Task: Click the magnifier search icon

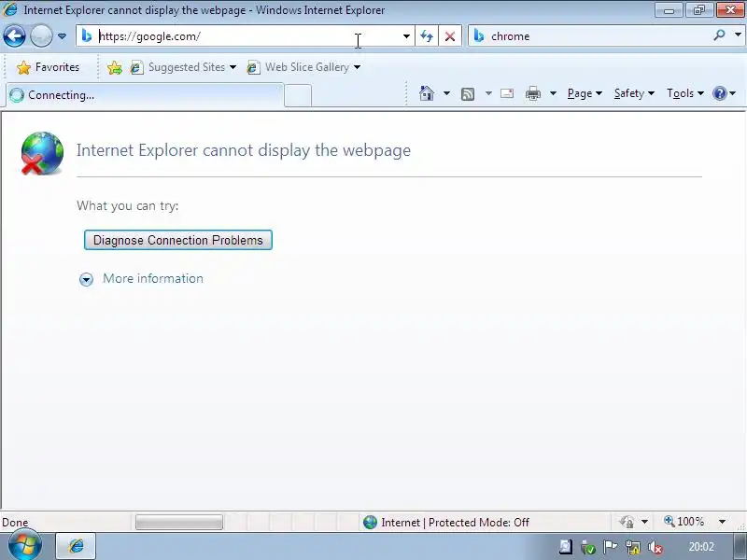Action: point(719,35)
